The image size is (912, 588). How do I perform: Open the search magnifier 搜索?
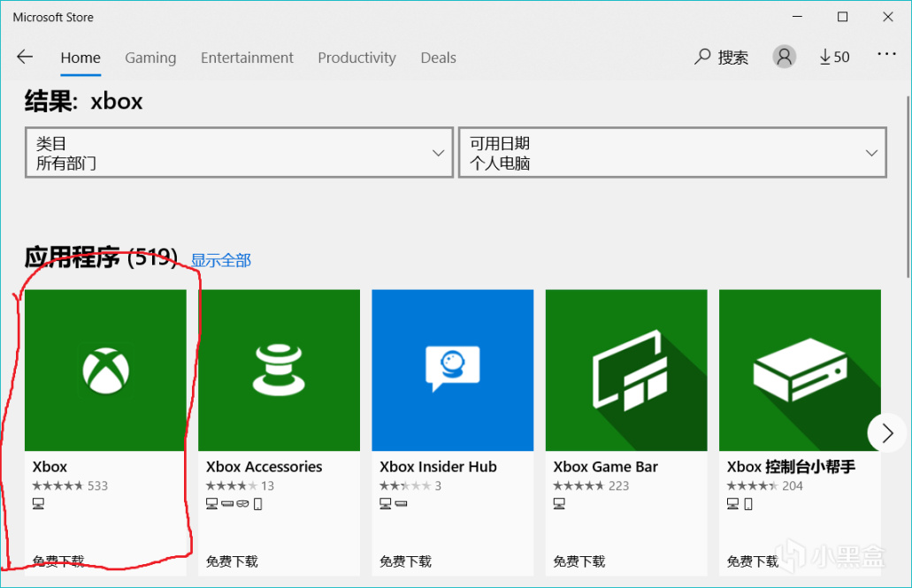(x=721, y=57)
